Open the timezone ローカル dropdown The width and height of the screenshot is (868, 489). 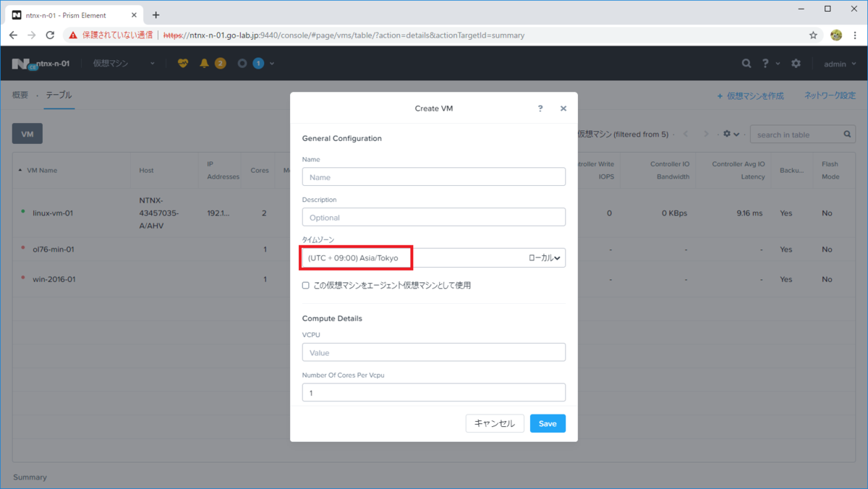545,258
